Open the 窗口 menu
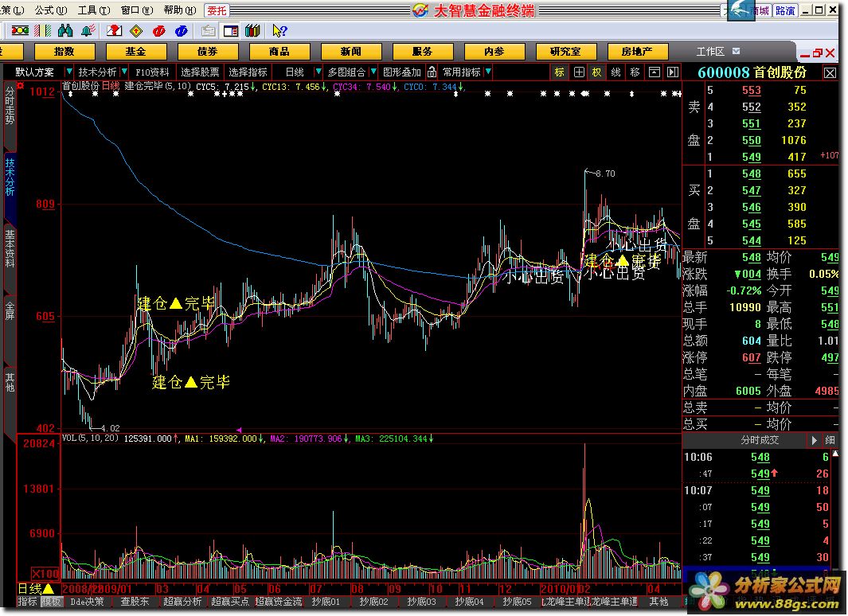The height and width of the screenshot is (616, 848). 137,10
